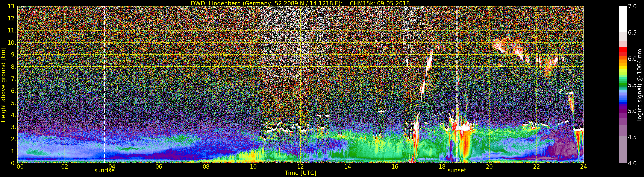Click the '08' tick label on the time axis
The height and width of the screenshot is (177, 644).
coord(206,167)
